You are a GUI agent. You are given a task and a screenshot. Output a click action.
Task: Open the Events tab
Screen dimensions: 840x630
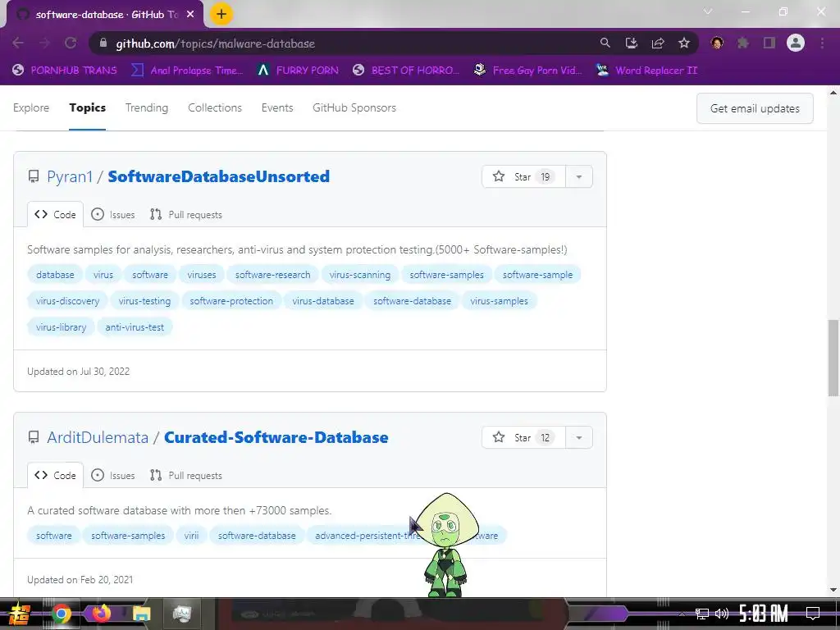(x=277, y=107)
